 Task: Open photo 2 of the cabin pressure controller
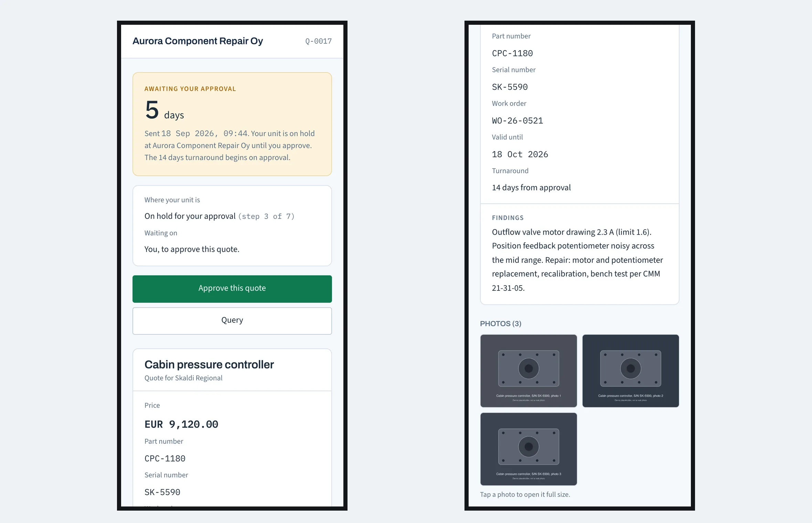tap(630, 371)
